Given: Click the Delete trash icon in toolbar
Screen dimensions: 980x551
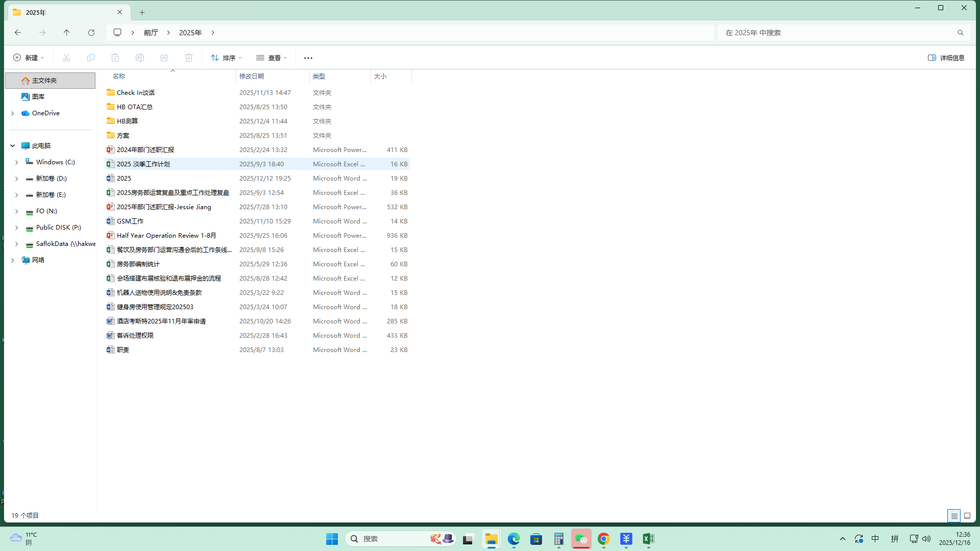Looking at the screenshot, I should pos(189,58).
